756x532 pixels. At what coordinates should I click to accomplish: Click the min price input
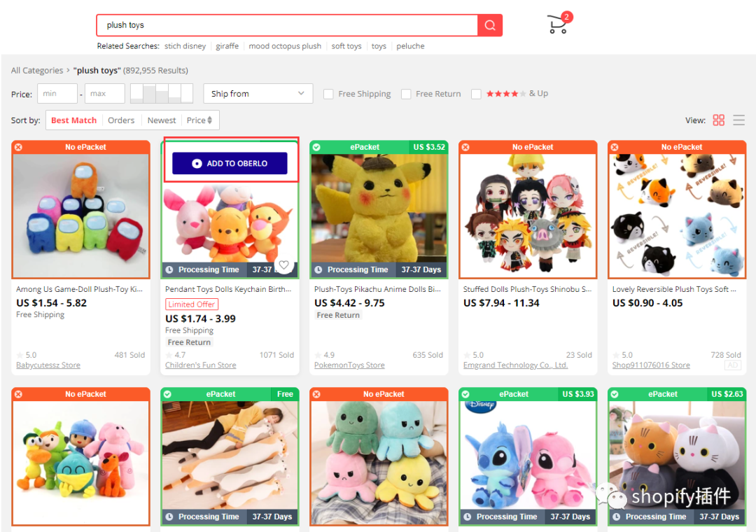(x=57, y=94)
